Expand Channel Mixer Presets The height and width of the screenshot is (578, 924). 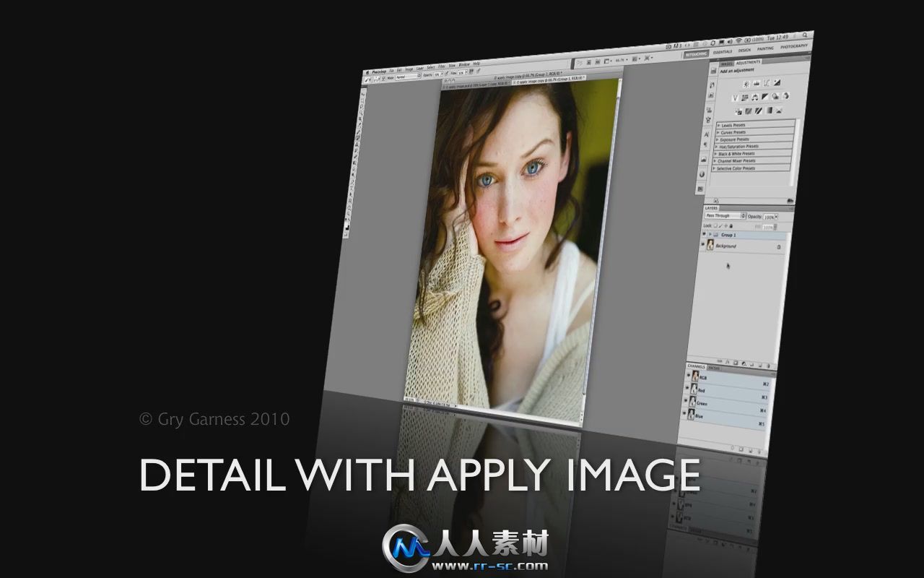(715, 161)
